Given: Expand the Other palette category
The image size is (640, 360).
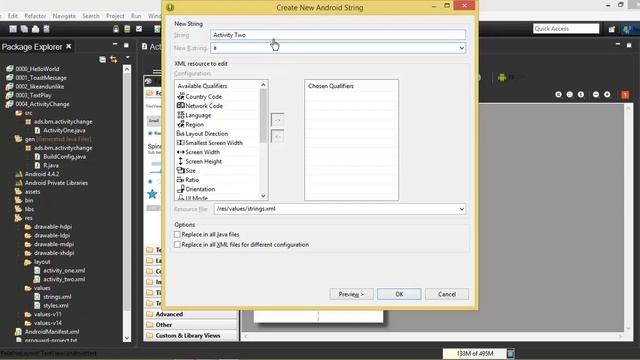Looking at the screenshot, I should [191, 325].
